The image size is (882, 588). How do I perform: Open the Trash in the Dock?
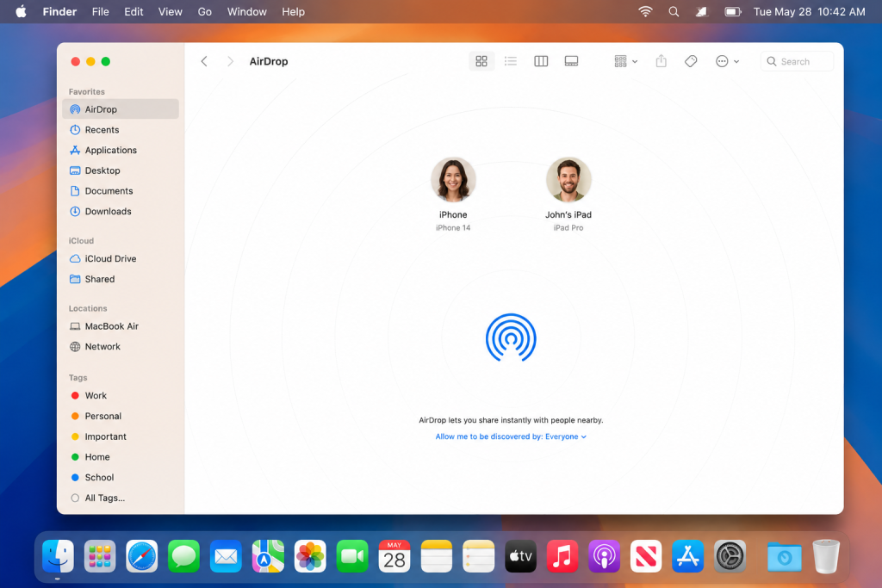[826, 556]
